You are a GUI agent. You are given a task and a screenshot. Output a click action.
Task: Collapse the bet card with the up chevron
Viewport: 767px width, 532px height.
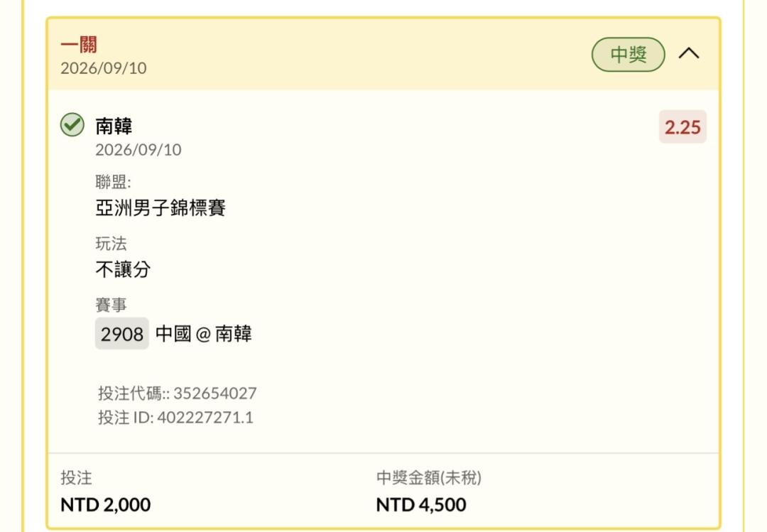coord(689,53)
